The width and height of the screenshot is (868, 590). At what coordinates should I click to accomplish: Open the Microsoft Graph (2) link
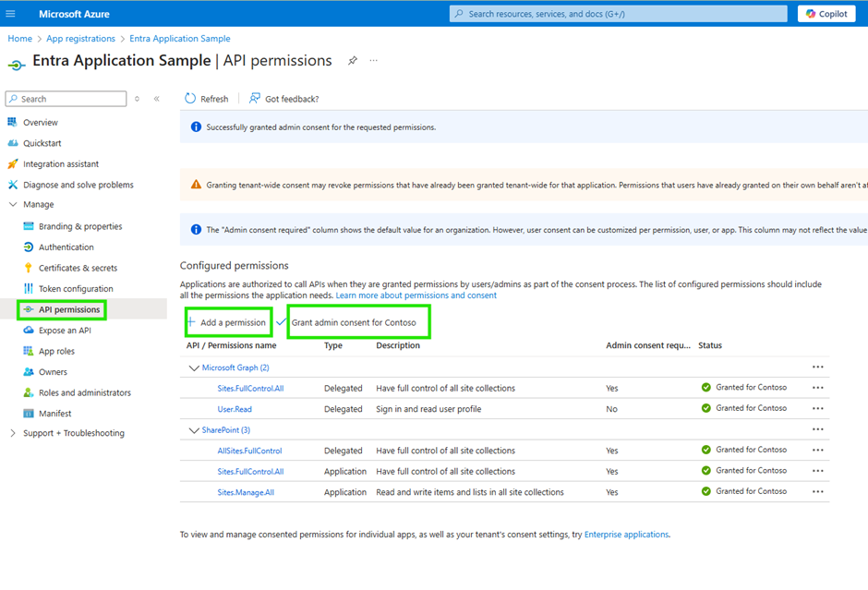coord(235,367)
